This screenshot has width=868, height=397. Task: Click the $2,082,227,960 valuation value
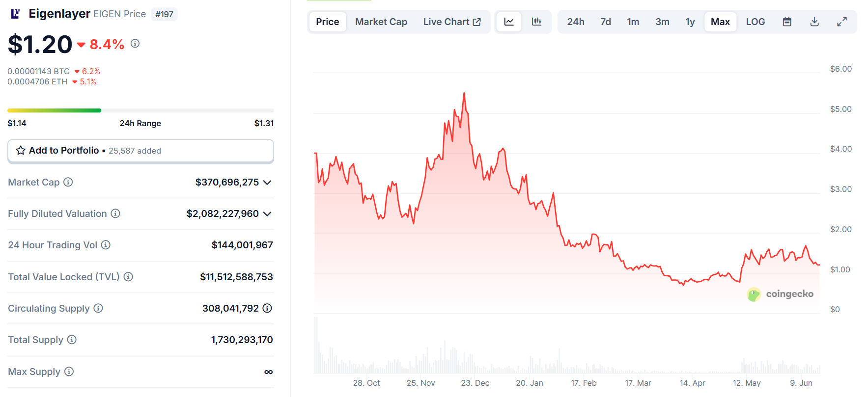point(223,213)
